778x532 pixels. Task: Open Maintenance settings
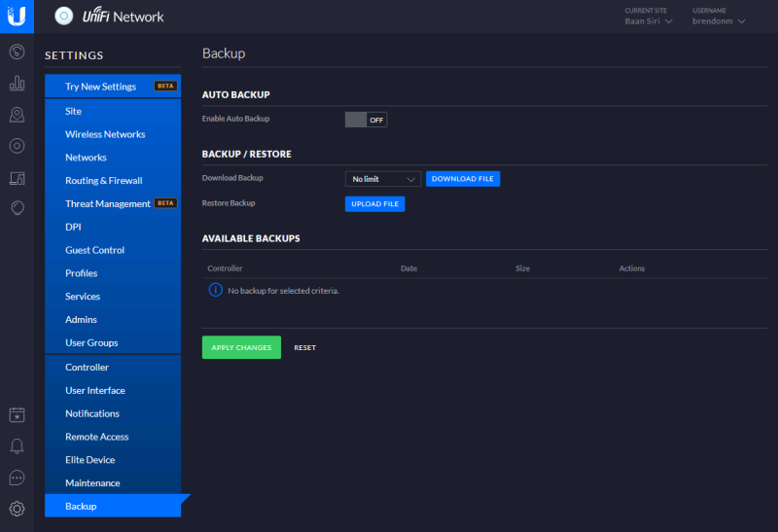point(113,482)
